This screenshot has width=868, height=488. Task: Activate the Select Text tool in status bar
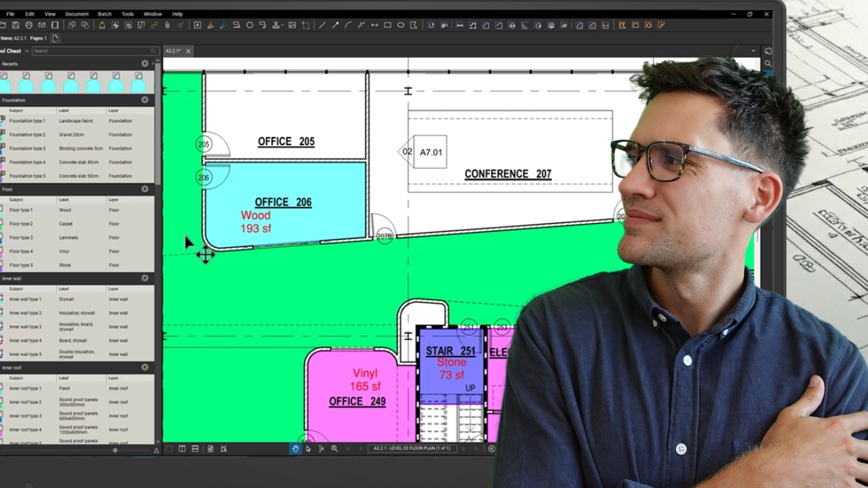(x=321, y=449)
